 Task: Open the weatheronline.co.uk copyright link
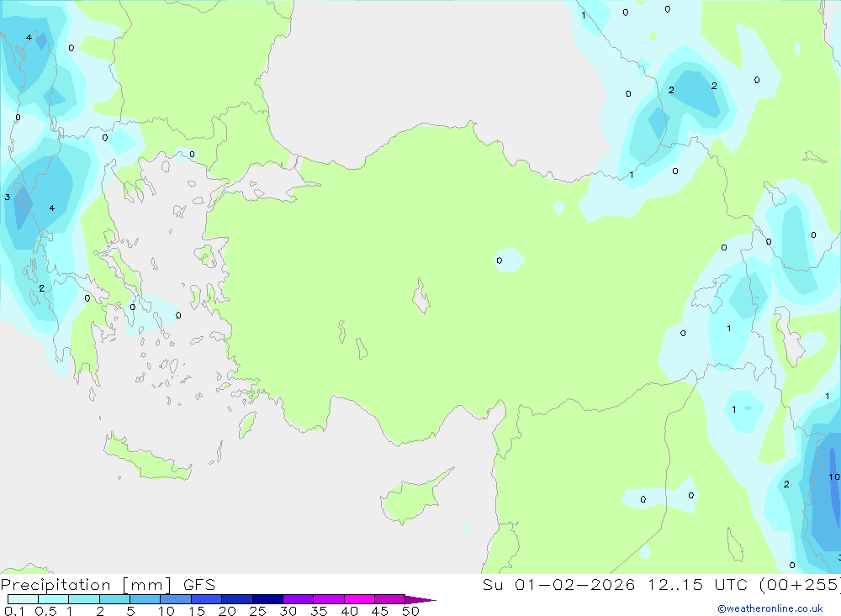coord(770,608)
